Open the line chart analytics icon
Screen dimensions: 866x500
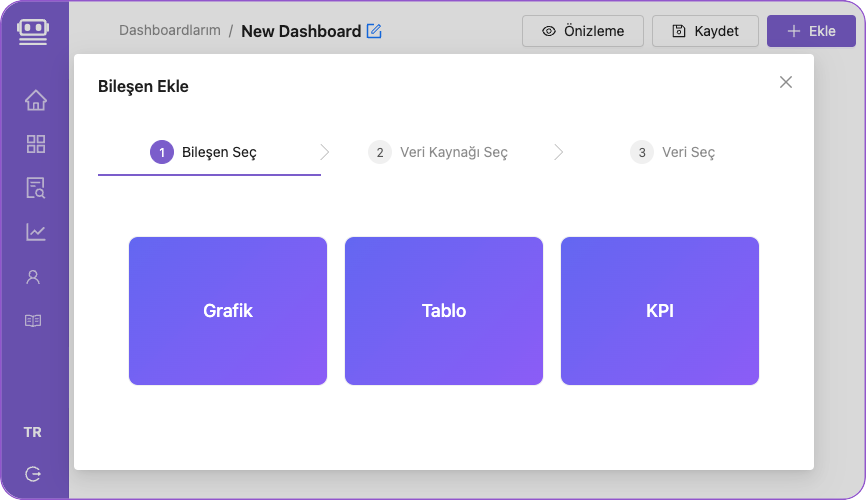35,232
